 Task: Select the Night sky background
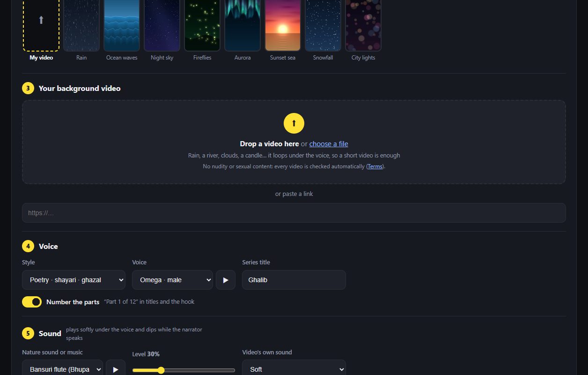(x=162, y=25)
